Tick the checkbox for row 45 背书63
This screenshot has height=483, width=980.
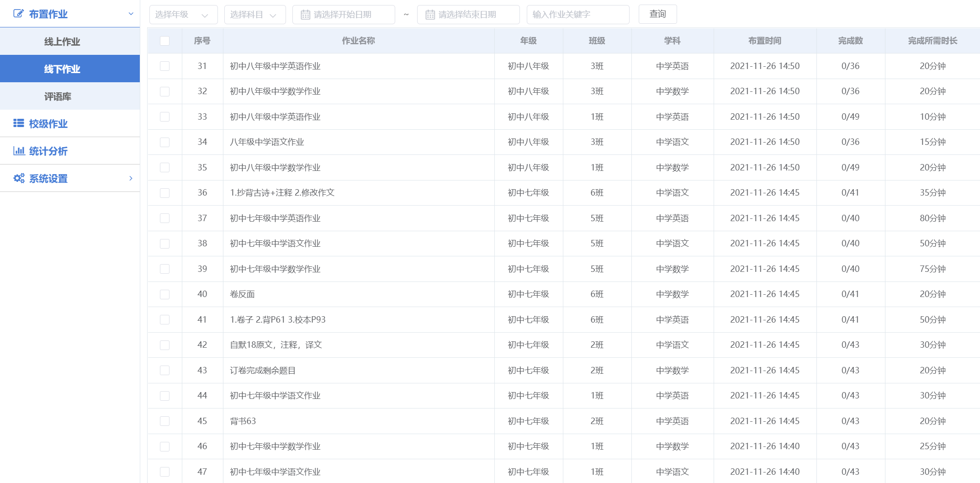coord(165,421)
